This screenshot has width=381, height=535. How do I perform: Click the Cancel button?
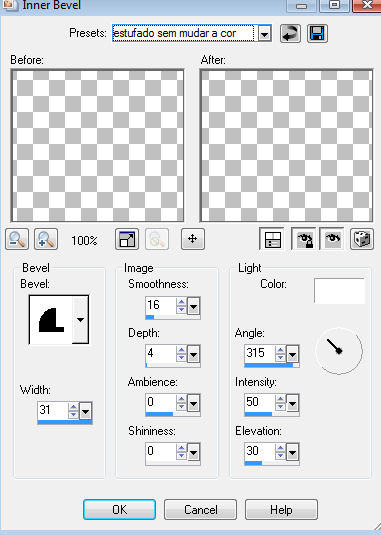coord(201,509)
